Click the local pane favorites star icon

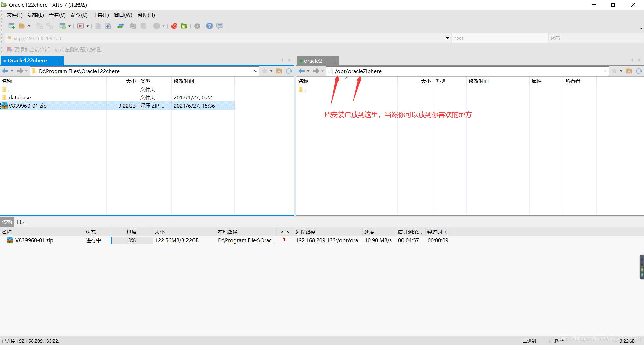coord(265,71)
